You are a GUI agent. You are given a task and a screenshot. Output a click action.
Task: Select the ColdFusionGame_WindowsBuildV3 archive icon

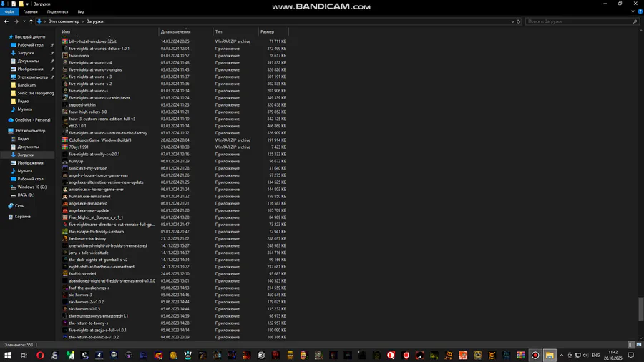tap(65, 140)
